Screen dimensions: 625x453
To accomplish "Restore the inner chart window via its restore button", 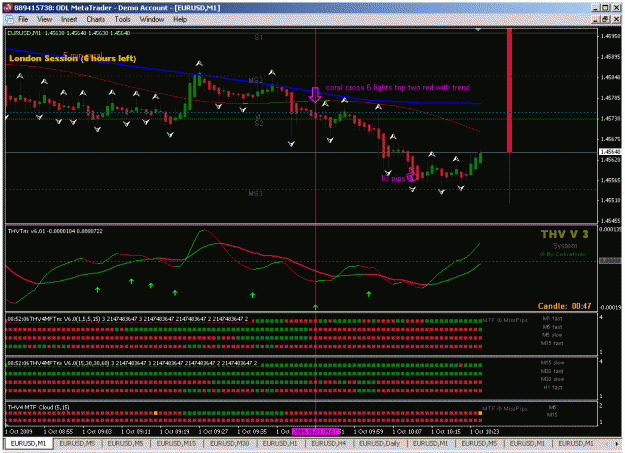I will pos(605,19).
